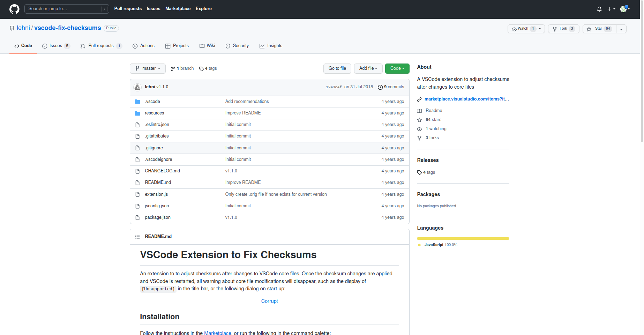
Task: Click the star icon beside 64 stars
Action: 419,120
